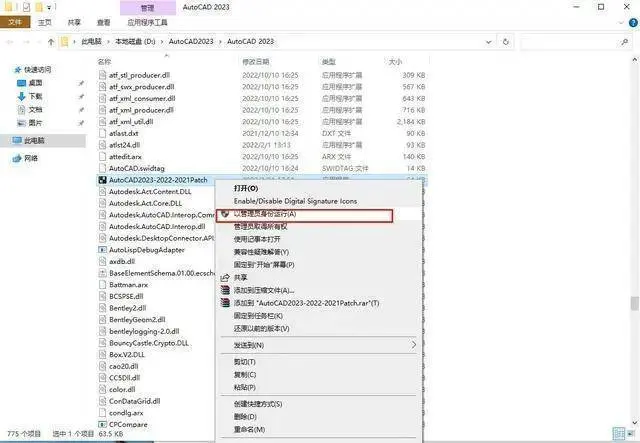The image size is (640, 443).
Task: Select 复制(C) in the context menu
Action: pos(244,374)
